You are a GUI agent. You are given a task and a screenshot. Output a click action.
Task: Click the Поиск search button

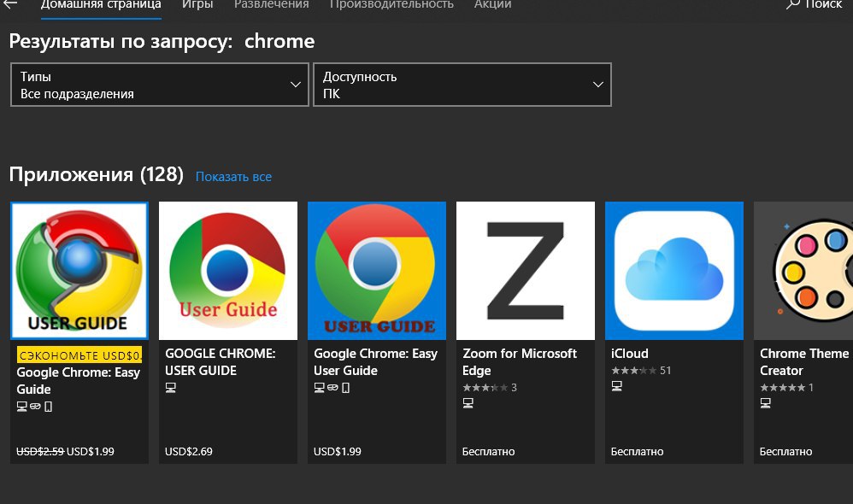[815, 4]
